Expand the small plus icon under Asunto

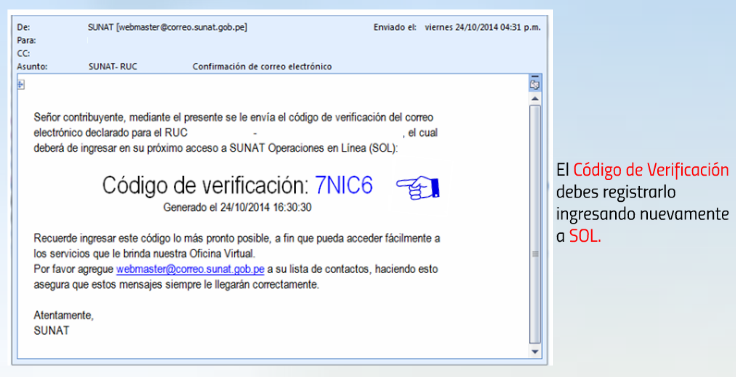[x=21, y=85]
